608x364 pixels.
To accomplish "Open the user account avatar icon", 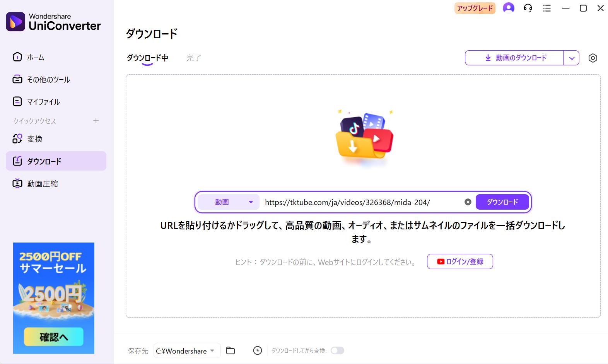I will pos(508,8).
